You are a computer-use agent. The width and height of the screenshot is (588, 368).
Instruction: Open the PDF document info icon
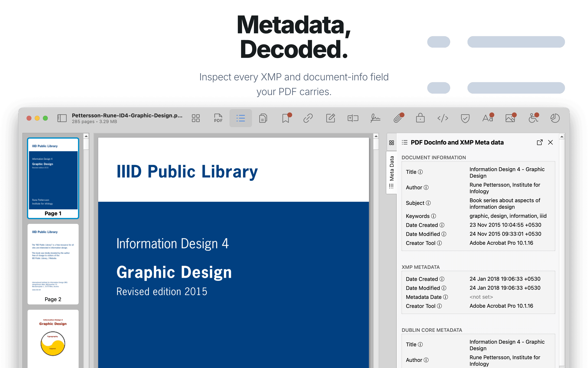[218, 118]
